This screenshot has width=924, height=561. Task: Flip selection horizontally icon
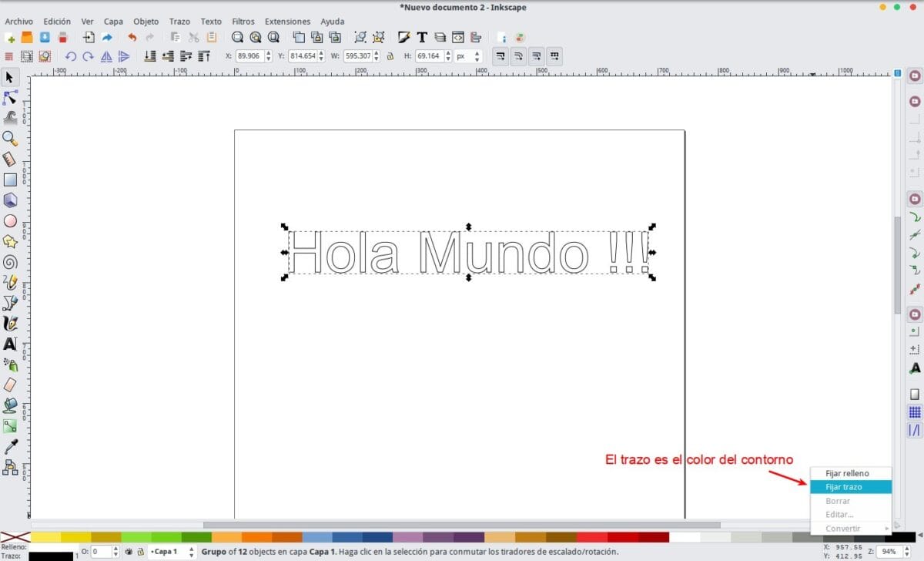tap(106, 56)
